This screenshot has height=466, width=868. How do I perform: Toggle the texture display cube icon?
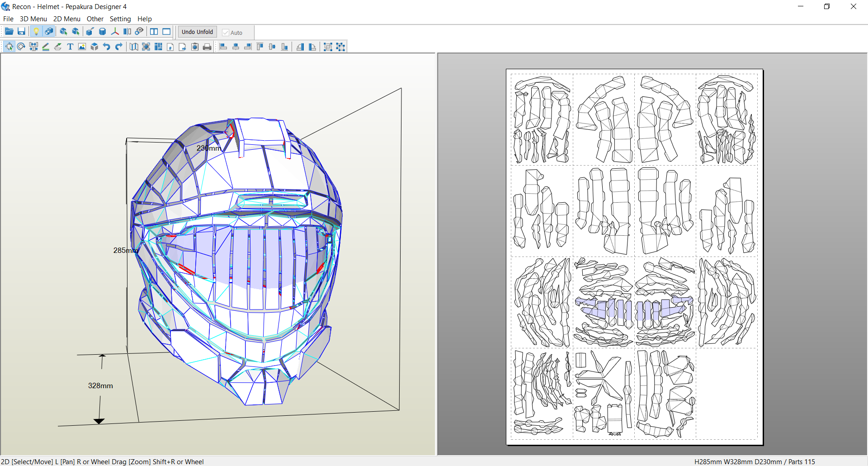click(x=49, y=32)
